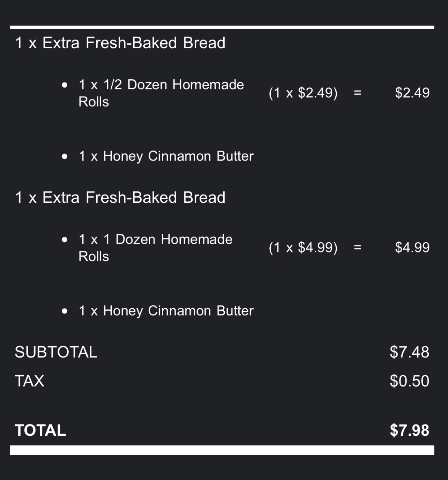448x480 pixels.
Task: Click the SUBTOTAL label
Action: 56,352
